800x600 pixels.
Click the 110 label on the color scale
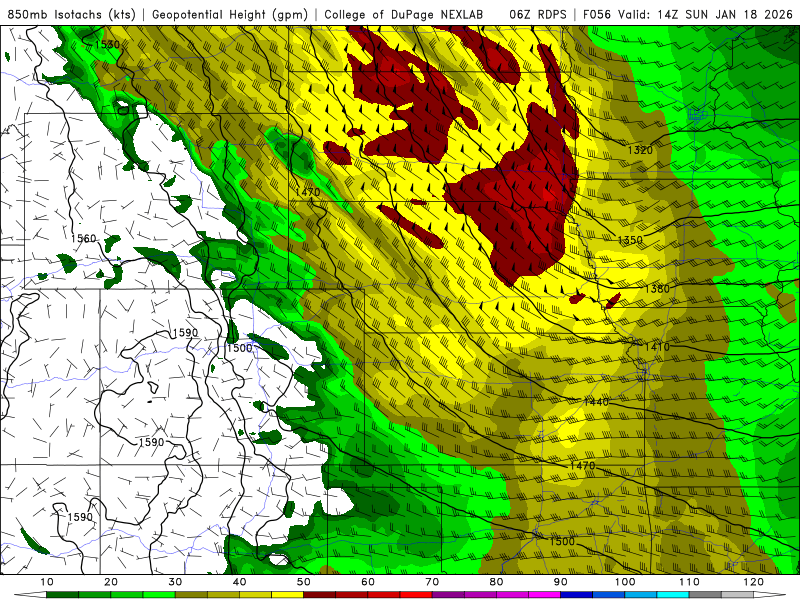click(689, 582)
